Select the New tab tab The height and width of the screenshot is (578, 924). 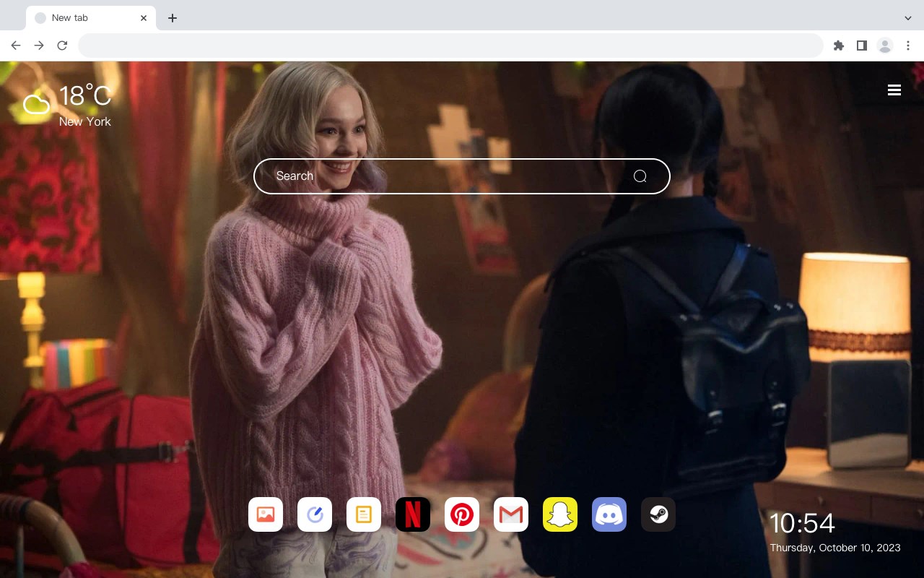(91, 18)
